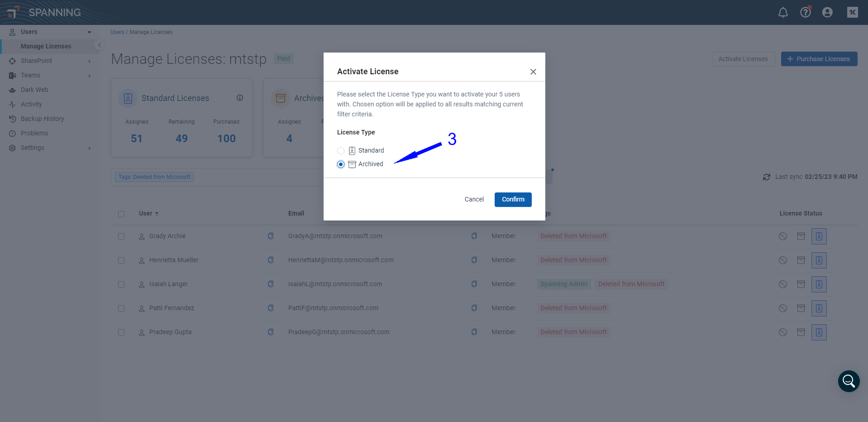Image resolution: width=868 pixels, height=422 pixels.
Task: Copy Henrietta Mueller's name with copy icon
Action: click(x=271, y=260)
